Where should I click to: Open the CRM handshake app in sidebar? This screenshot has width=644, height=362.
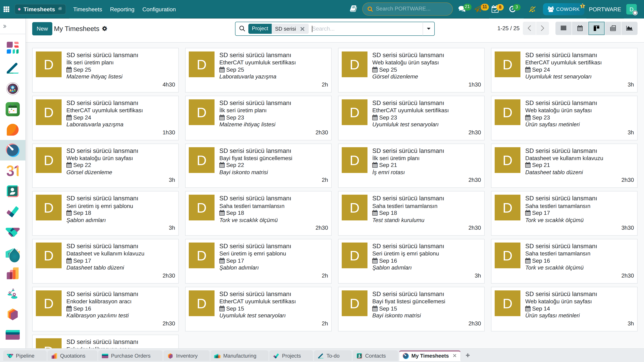[12, 232]
